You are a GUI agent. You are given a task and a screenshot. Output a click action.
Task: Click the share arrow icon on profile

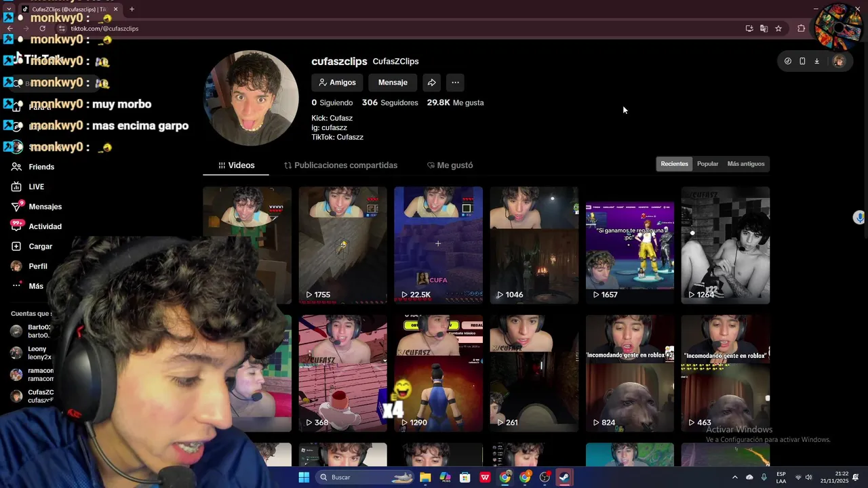click(431, 83)
